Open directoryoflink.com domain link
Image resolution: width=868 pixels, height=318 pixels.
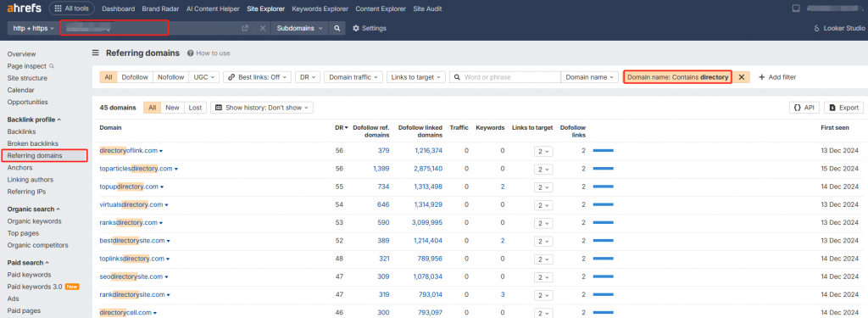(129, 150)
